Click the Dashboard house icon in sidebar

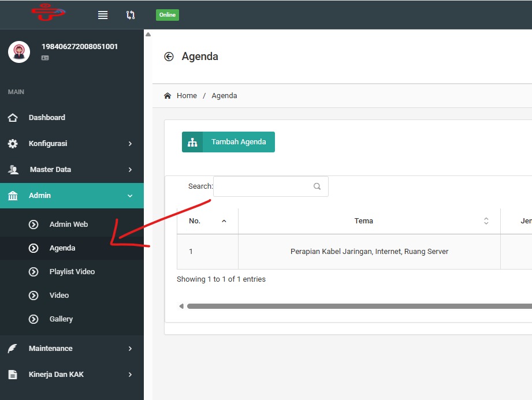[13, 118]
